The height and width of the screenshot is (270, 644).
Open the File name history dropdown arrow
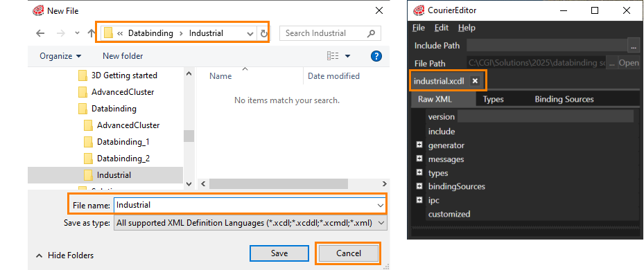(x=380, y=205)
